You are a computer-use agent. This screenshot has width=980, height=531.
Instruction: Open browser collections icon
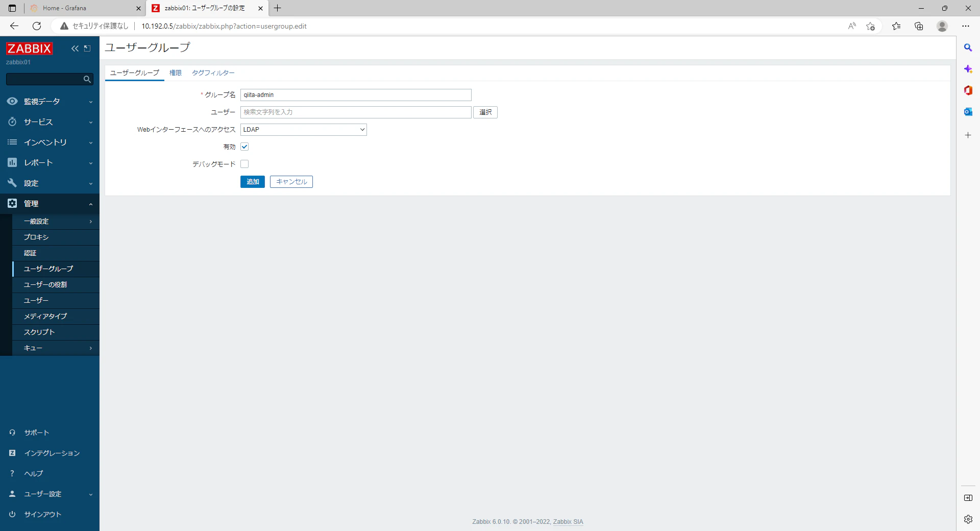(x=919, y=26)
